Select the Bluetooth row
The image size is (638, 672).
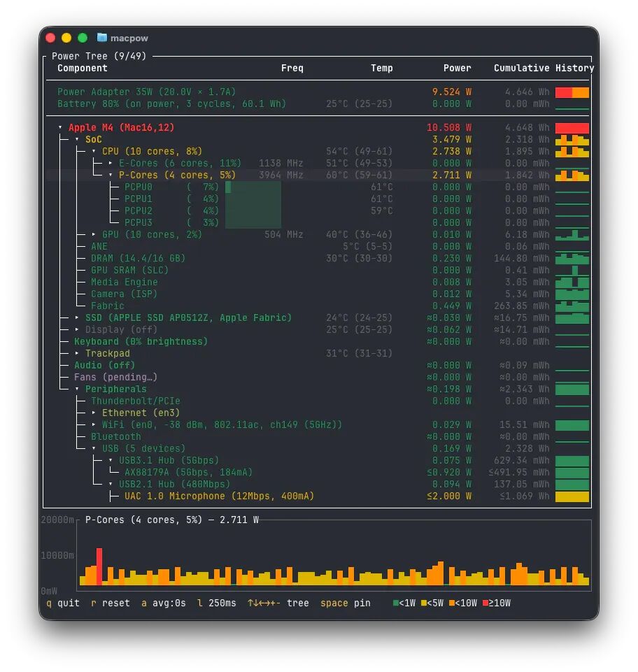318,436
